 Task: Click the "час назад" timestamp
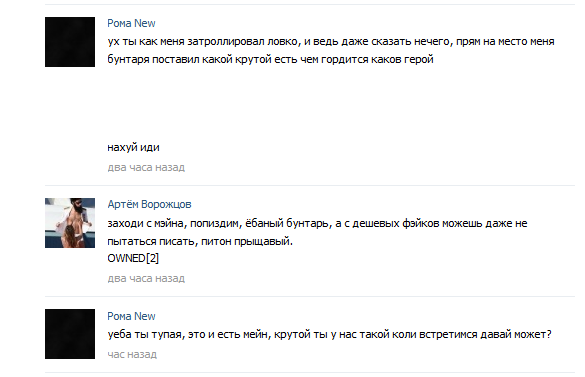[132, 354]
